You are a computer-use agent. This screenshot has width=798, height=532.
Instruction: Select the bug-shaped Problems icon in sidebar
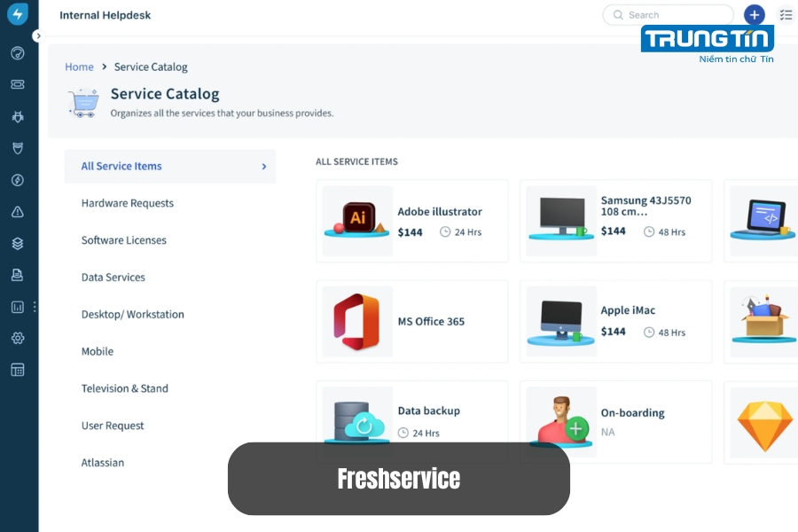tap(17, 116)
